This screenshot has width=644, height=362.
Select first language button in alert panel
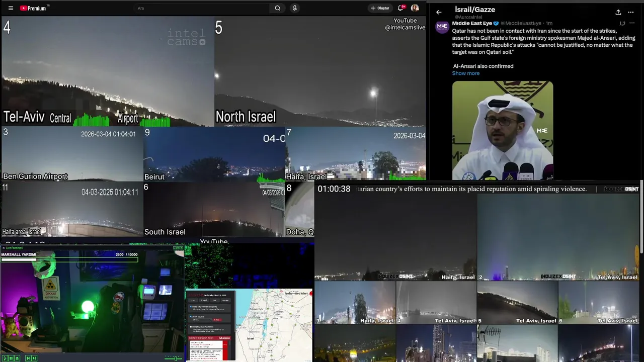193,300
